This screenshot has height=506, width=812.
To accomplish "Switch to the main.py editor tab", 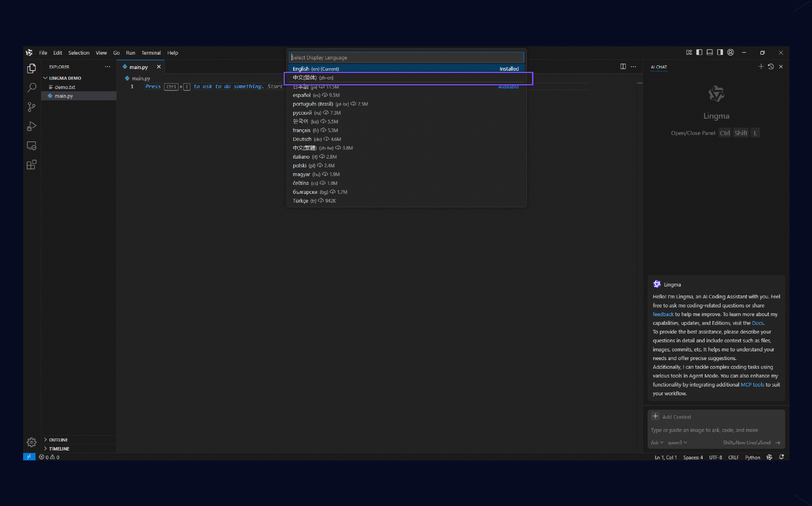I will pos(138,66).
